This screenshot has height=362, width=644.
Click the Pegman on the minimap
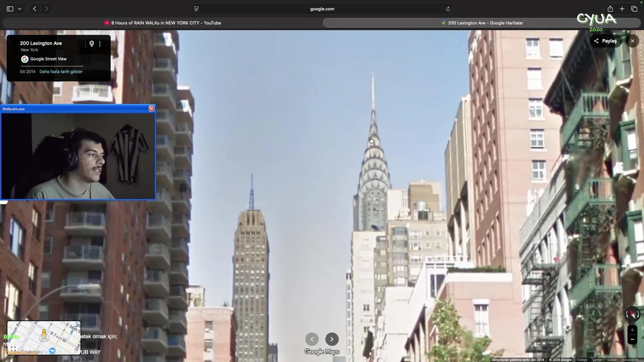pyautogui.click(x=44, y=334)
